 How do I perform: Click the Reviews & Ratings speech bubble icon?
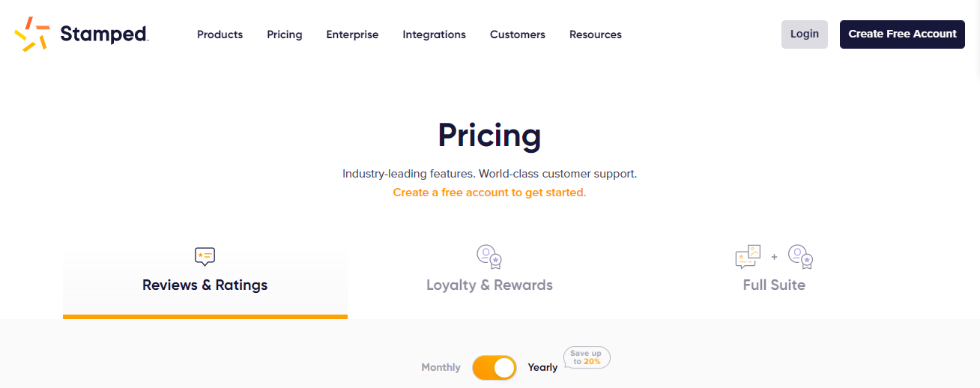[x=205, y=257]
